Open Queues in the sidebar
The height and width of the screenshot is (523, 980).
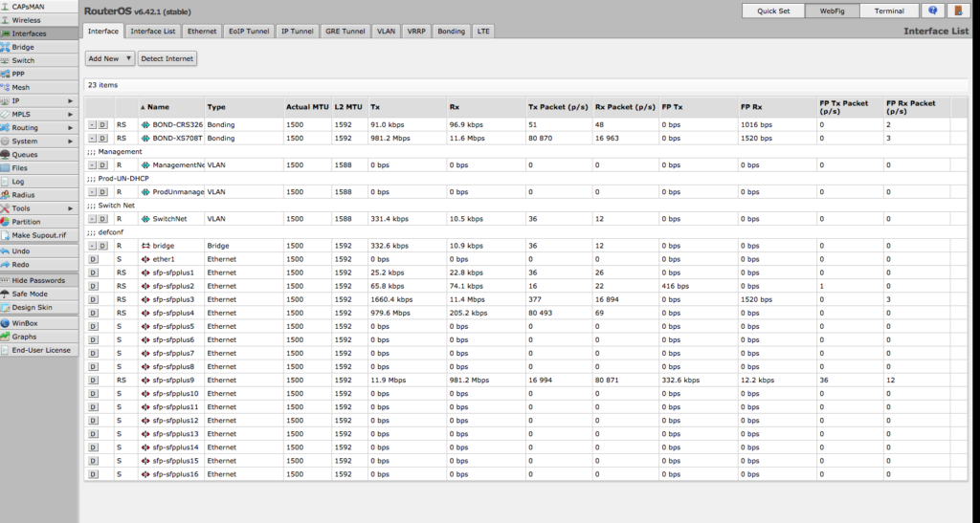(x=24, y=154)
